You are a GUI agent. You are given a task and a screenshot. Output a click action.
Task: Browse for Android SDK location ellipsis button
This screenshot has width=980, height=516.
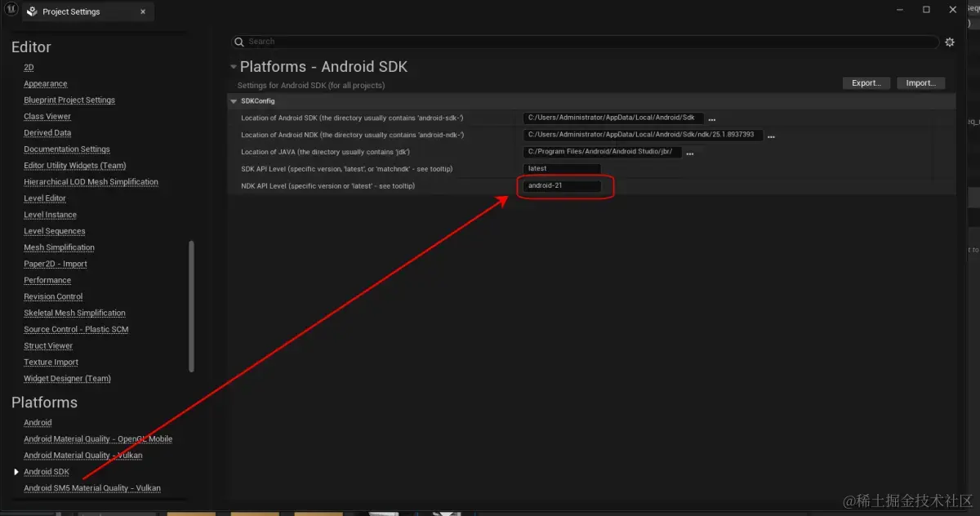click(x=712, y=119)
